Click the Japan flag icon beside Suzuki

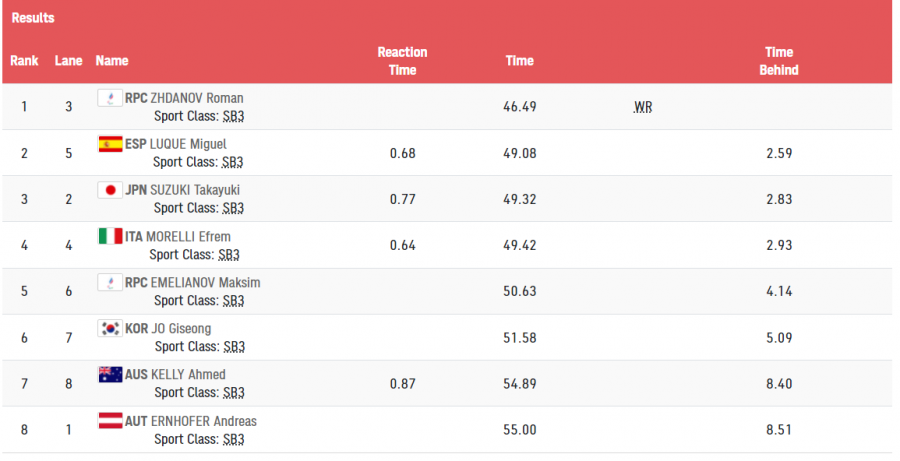110,190
